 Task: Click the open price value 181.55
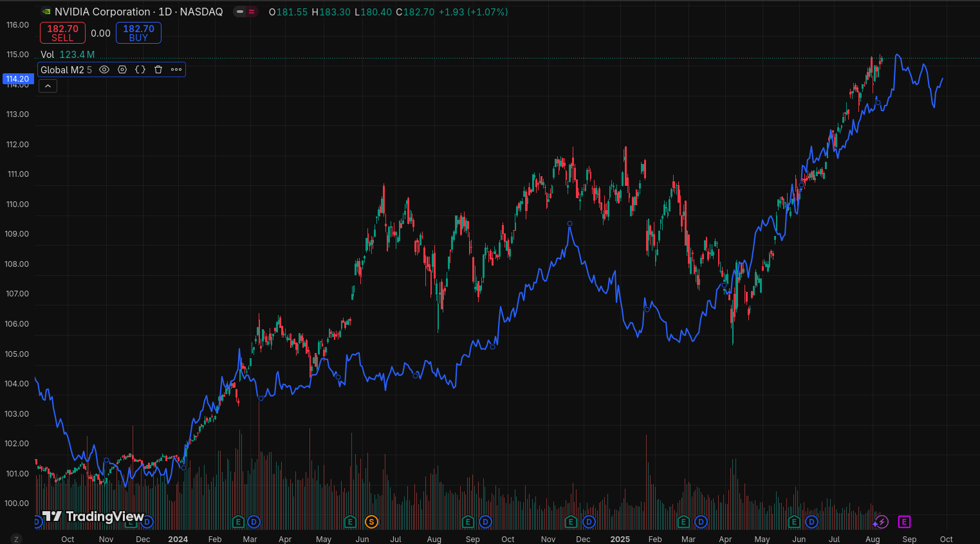292,12
